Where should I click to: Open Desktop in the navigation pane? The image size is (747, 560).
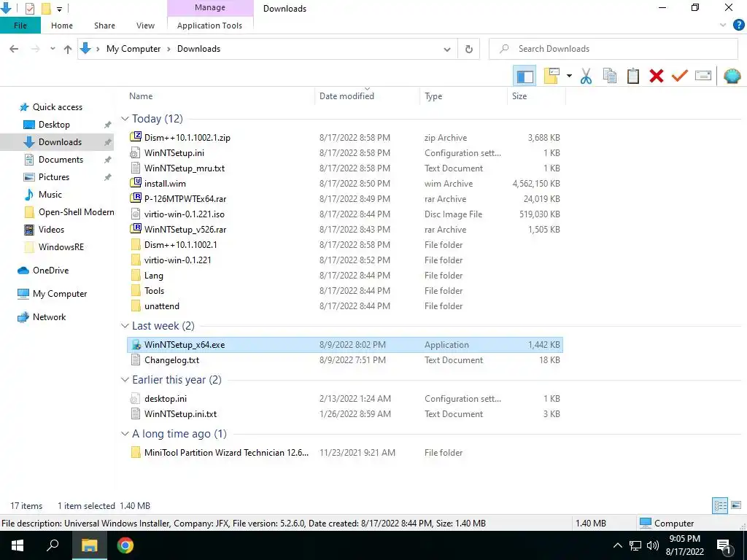click(x=54, y=125)
